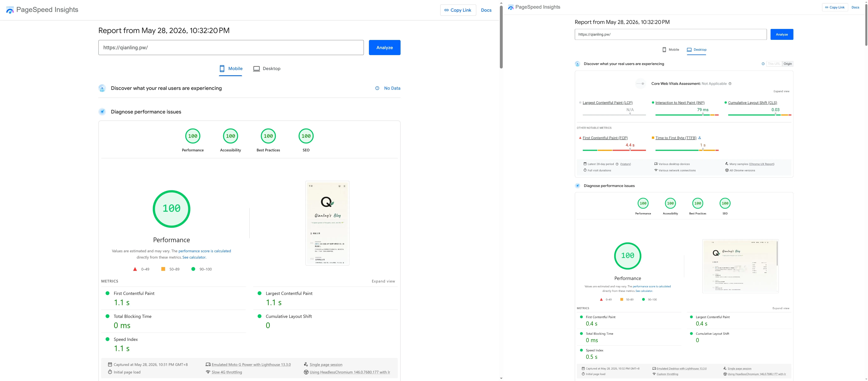The image size is (868, 381).
Task: Open help icon next to Not Applicable
Action: pos(730,84)
